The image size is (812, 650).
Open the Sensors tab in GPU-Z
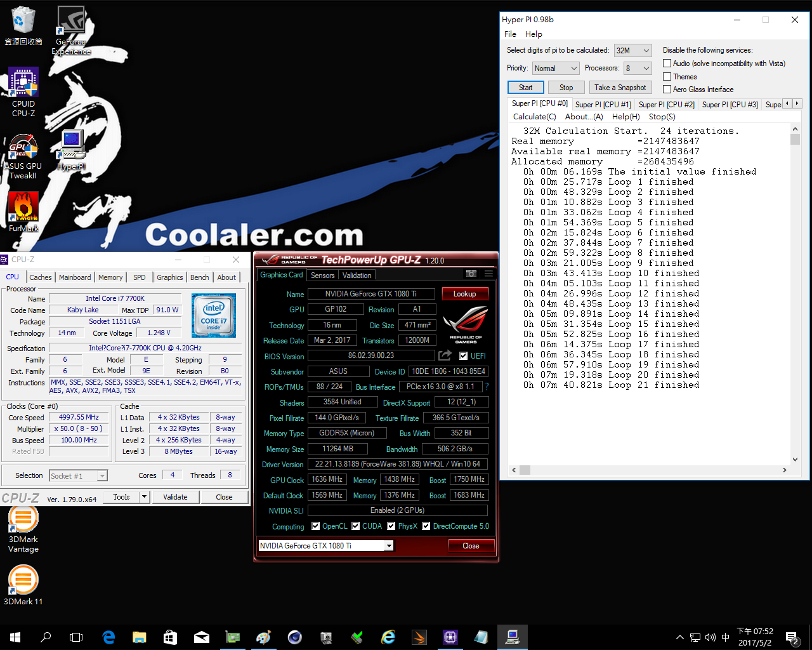tap(322, 275)
